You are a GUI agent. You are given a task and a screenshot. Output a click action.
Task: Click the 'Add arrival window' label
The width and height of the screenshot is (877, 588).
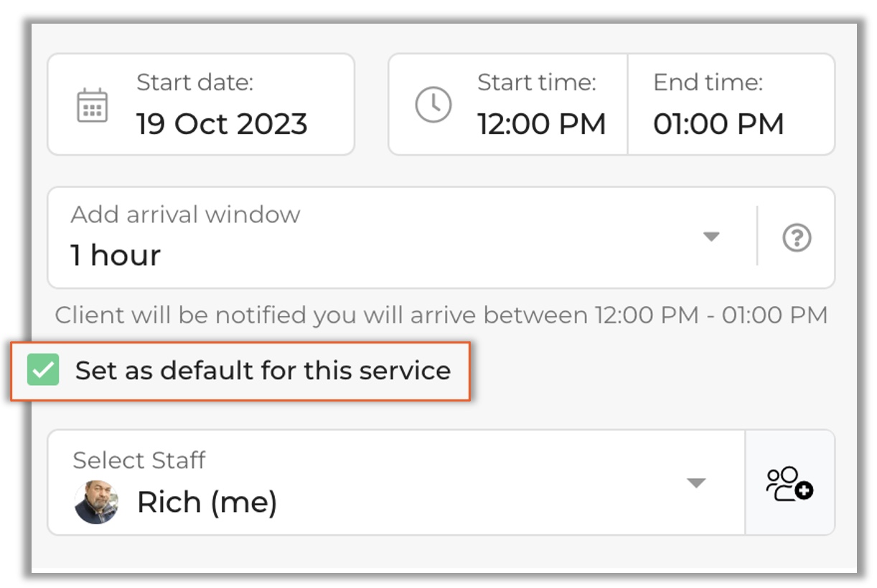[x=185, y=214]
